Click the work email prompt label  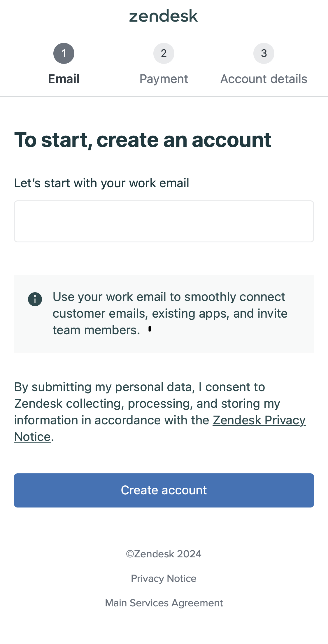pos(101,183)
